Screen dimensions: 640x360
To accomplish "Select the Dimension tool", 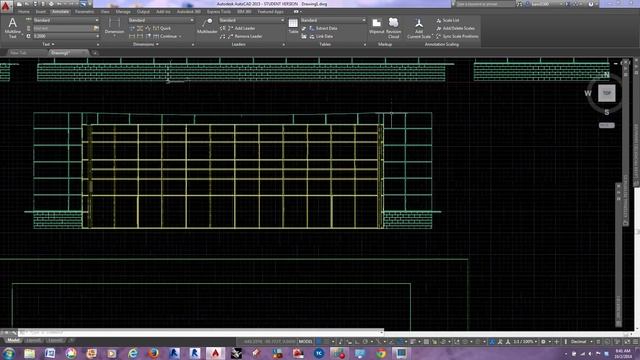I will point(114,26).
